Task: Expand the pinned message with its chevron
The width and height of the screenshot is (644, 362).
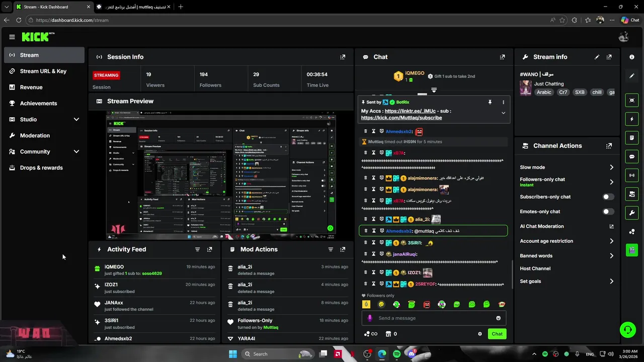Action: pyautogui.click(x=503, y=113)
